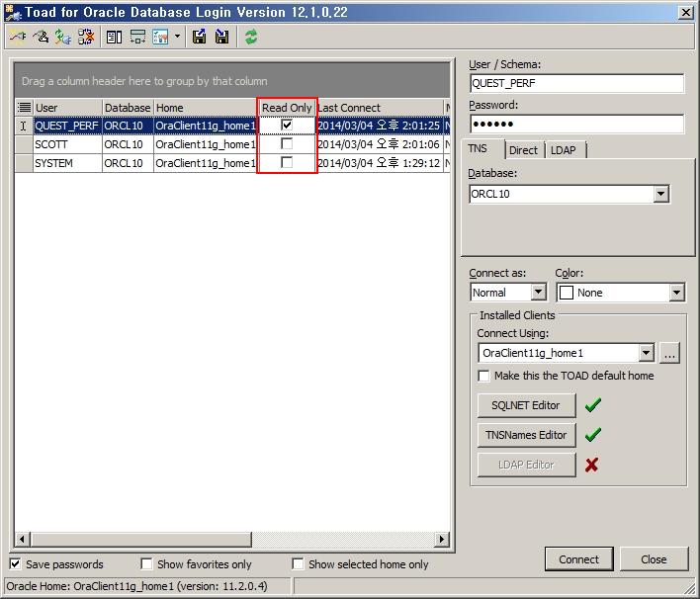Click ORCL10 cell in SYSTEM row
The width and height of the screenshot is (700, 599).
pyautogui.click(x=128, y=163)
